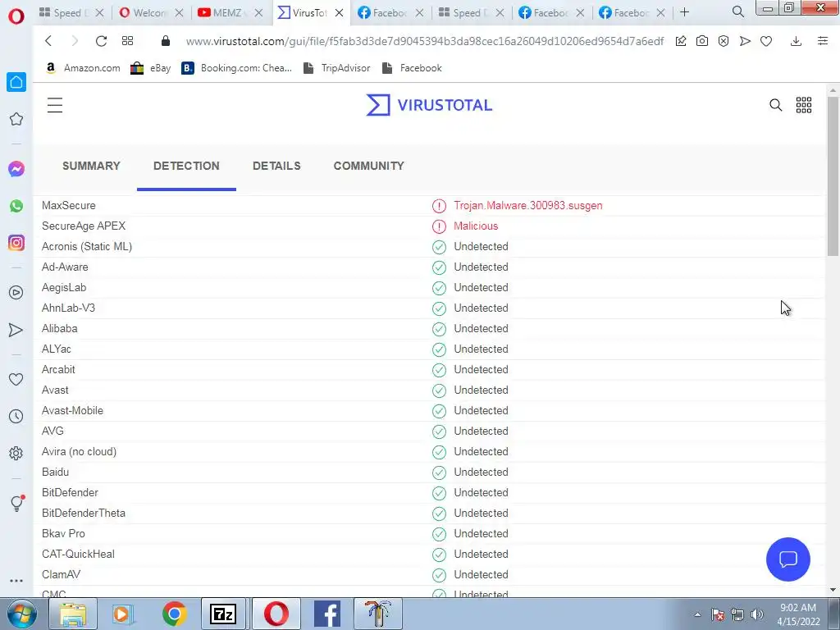Open Easy Setup sliders icon
840x630 pixels.
(823, 41)
